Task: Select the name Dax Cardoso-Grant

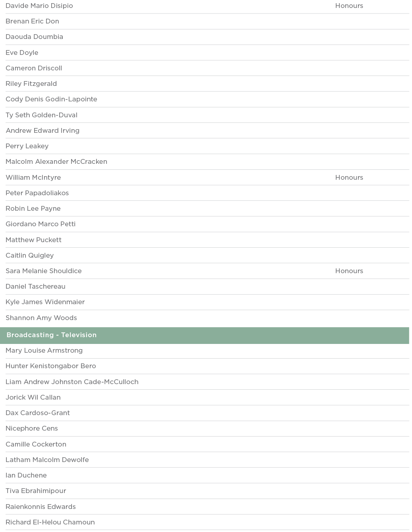Action: click(38, 413)
